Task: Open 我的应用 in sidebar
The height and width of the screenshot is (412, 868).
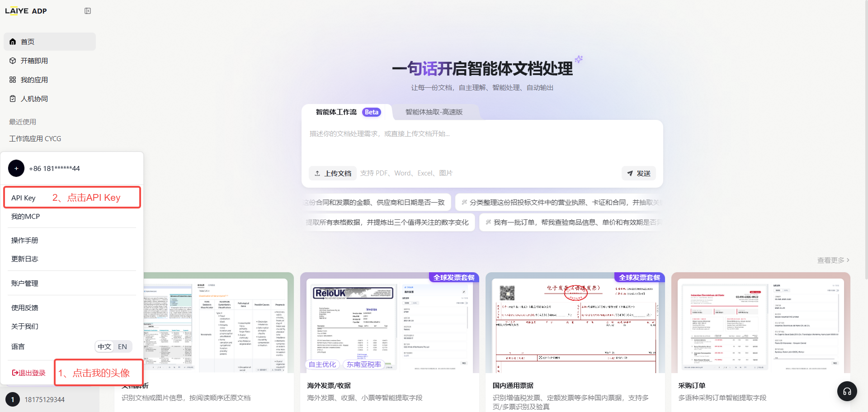Action: click(x=50, y=80)
